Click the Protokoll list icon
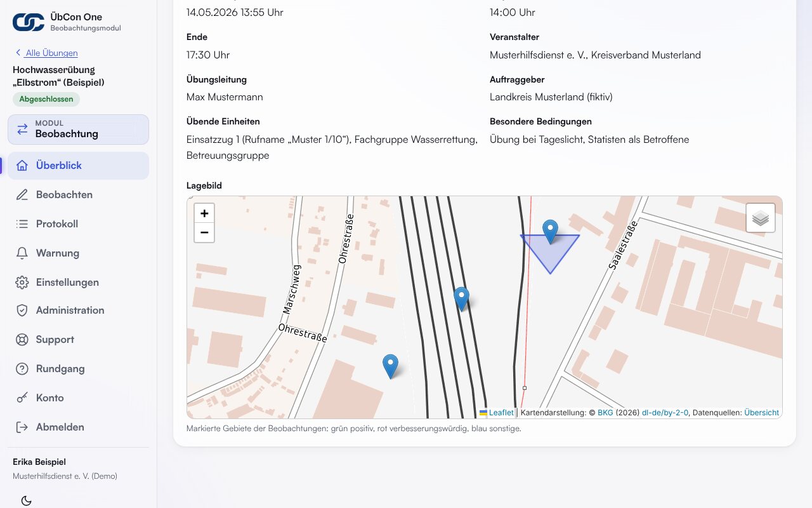This screenshot has width=812, height=508. pos(22,224)
